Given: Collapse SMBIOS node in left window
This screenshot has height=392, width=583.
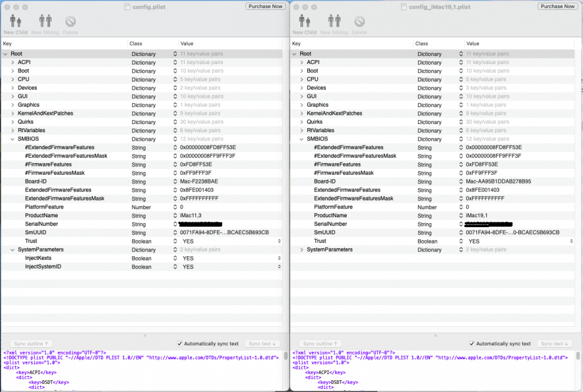Looking at the screenshot, I should (x=13, y=139).
